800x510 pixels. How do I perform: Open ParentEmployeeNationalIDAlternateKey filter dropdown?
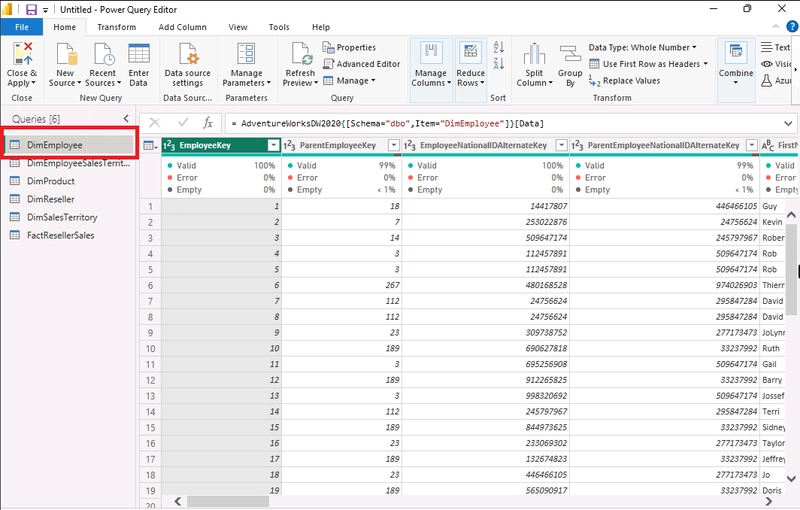pos(752,145)
